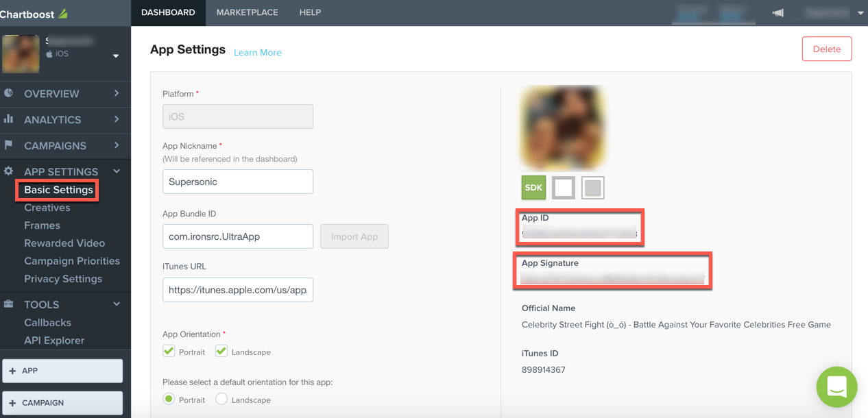Viewport: 868px width, 418px height.
Task: Click the Campaigns flag icon
Action: pos(9,145)
